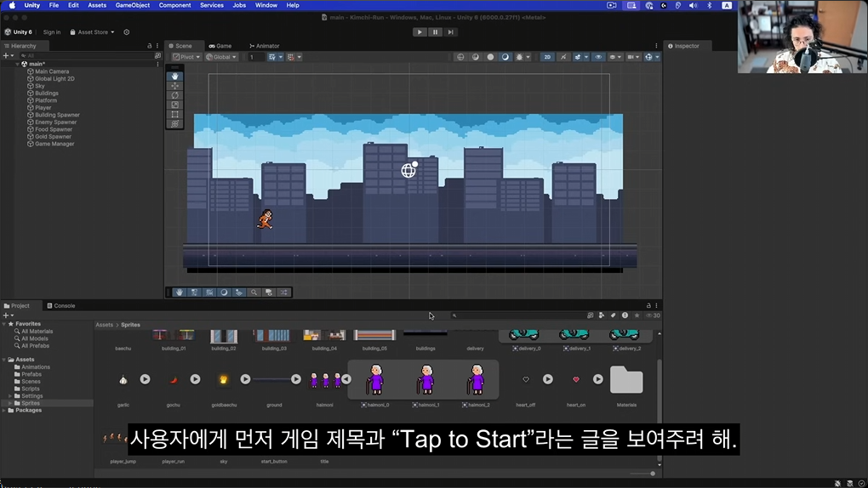The width and height of the screenshot is (868, 488).
Task: Select Player object in Hierarchy
Action: click(x=43, y=108)
